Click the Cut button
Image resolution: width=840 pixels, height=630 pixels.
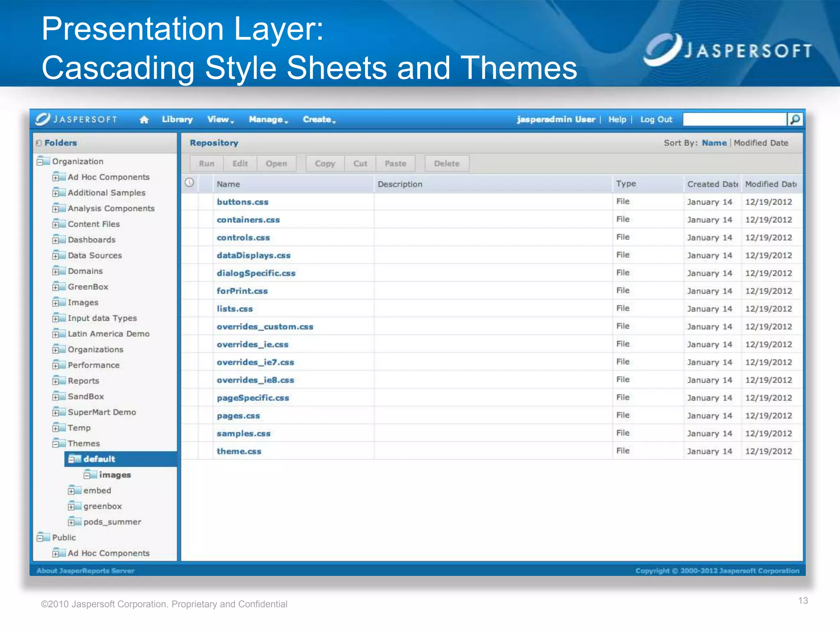click(360, 164)
